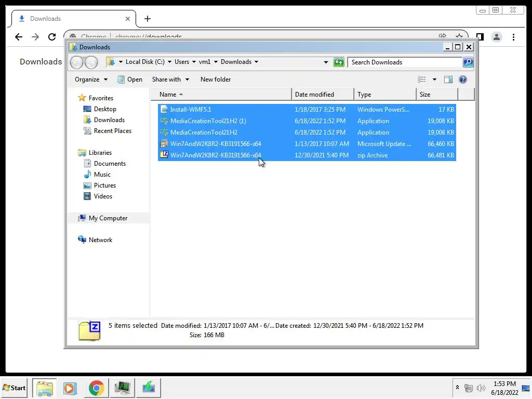Open Explorer help question mark icon
Image resolution: width=532 pixels, height=399 pixels.
point(463,79)
